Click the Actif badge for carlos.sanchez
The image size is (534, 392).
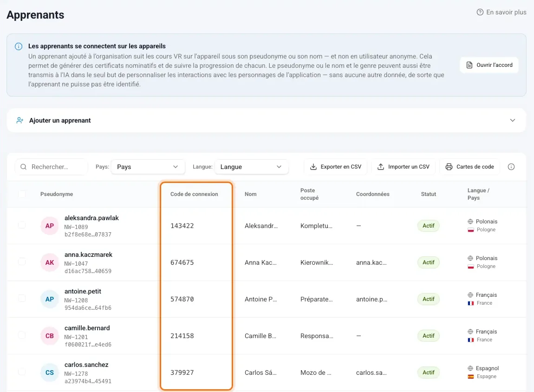coord(429,372)
